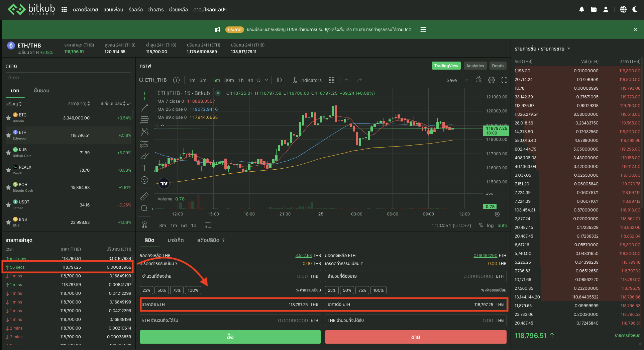This screenshot has width=644, height=350.
Task: Select the Stop-limit order tab
Action: click(x=208, y=240)
